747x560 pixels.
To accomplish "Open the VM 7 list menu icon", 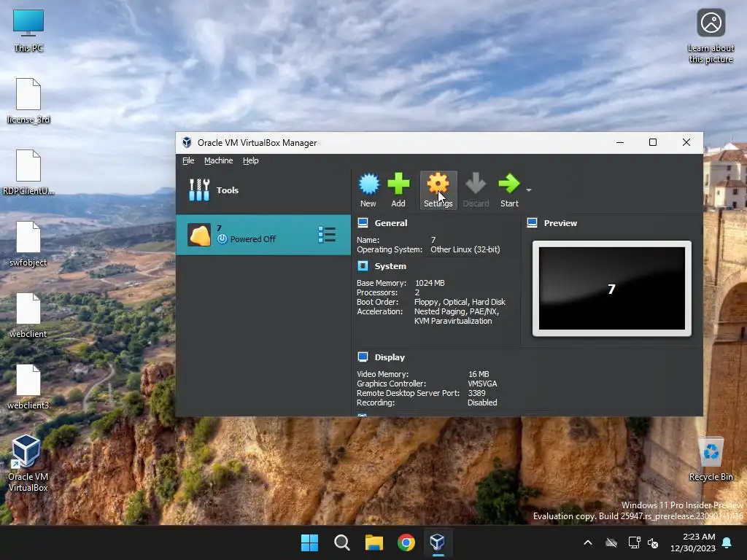I will pyautogui.click(x=327, y=235).
